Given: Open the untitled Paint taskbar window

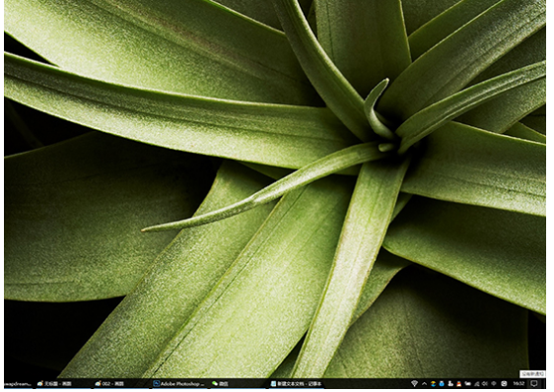Looking at the screenshot, I should click(x=55, y=383).
